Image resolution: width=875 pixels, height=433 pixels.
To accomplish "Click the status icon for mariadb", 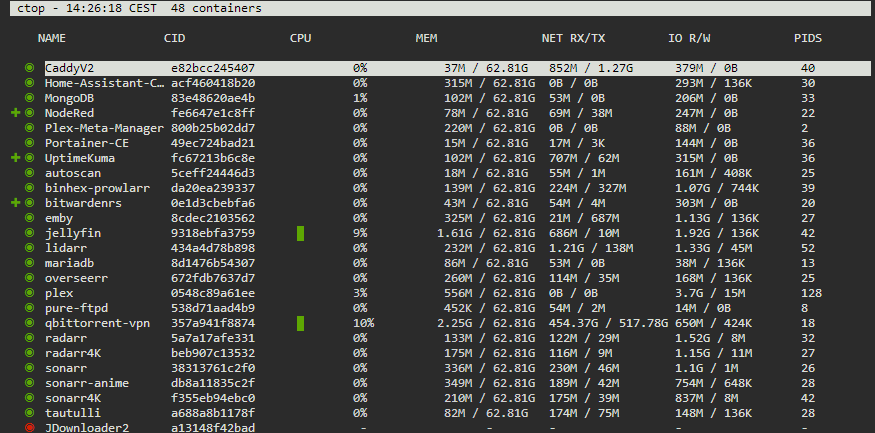I will pyautogui.click(x=30, y=263).
